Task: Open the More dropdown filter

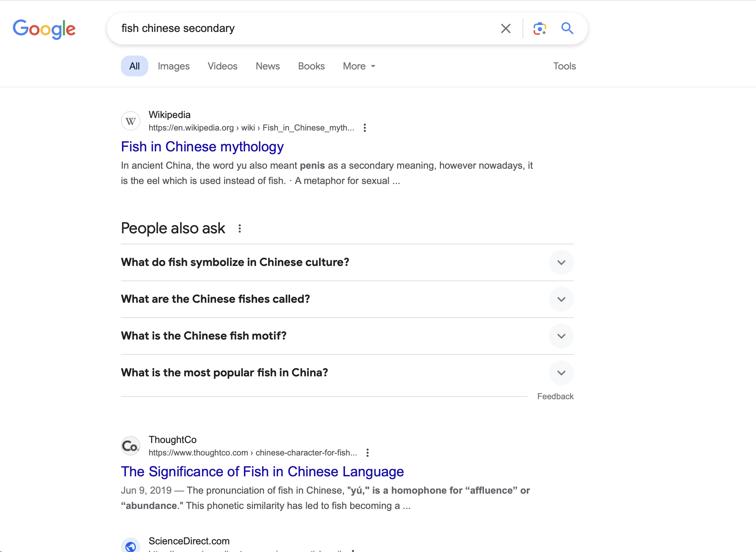Action: (x=359, y=66)
